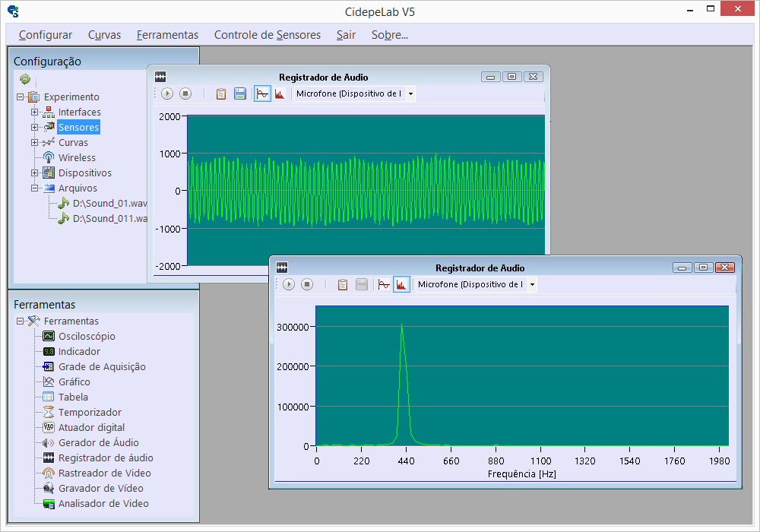
Task: Click play button in back Registrador de Audio window
Action: (x=167, y=93)
